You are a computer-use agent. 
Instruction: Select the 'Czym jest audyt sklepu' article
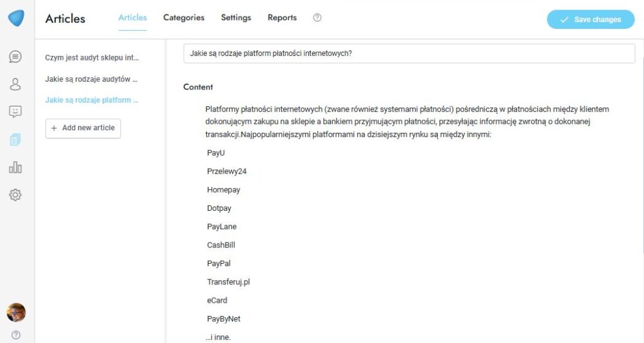(x=92, y=58)
